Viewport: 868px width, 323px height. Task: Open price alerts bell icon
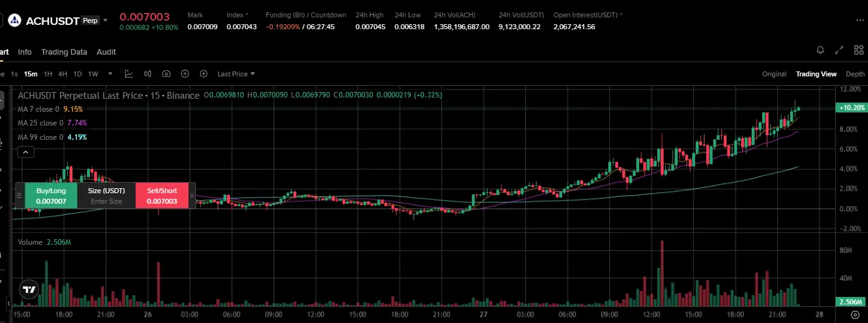point(820,50)
